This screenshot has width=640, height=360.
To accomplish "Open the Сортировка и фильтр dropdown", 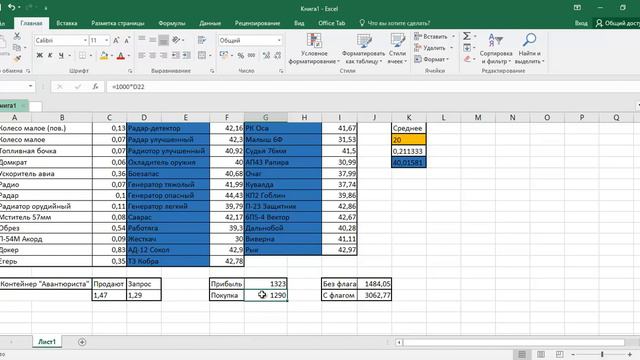I will [496, 49].
